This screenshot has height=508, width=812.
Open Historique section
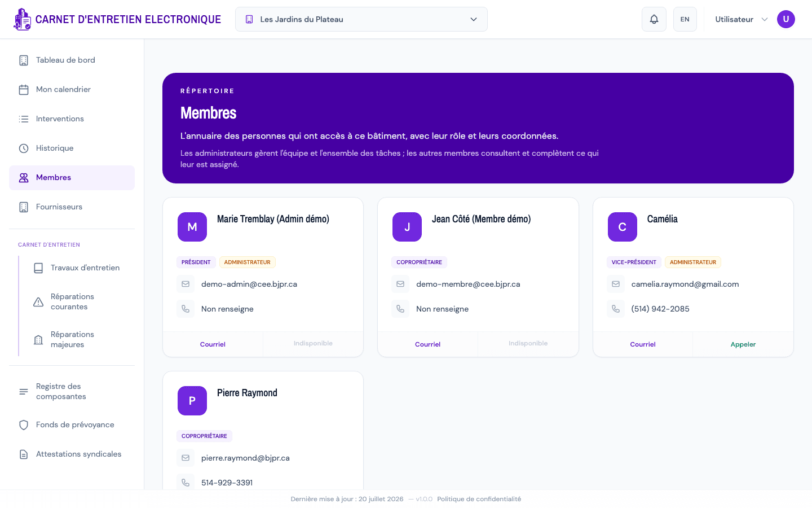pyautogui.click(x=72, y=148)
